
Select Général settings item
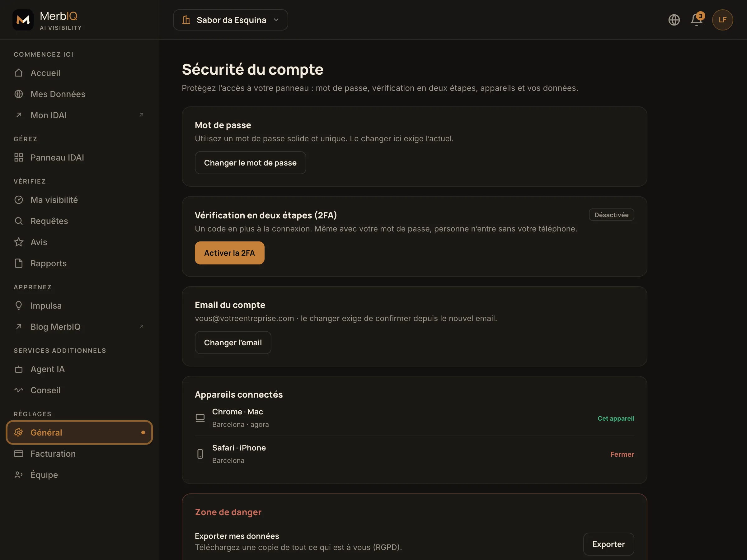coord(79,432)
